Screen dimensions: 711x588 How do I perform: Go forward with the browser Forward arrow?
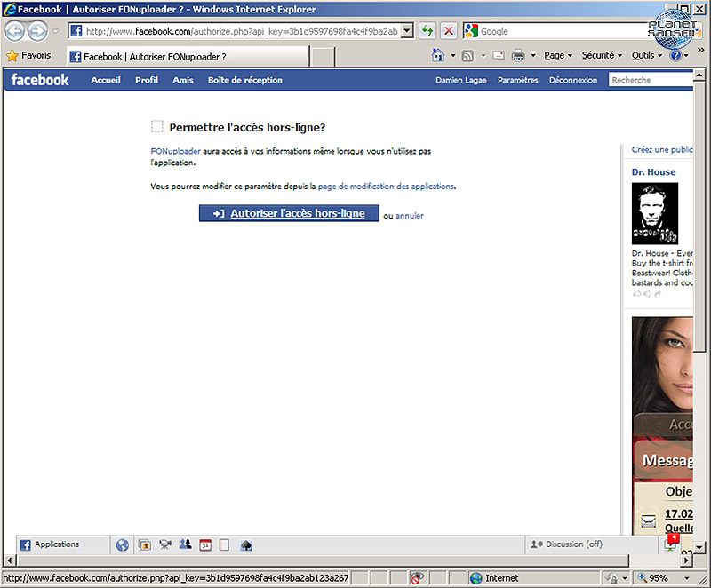[x=37, y=31]
